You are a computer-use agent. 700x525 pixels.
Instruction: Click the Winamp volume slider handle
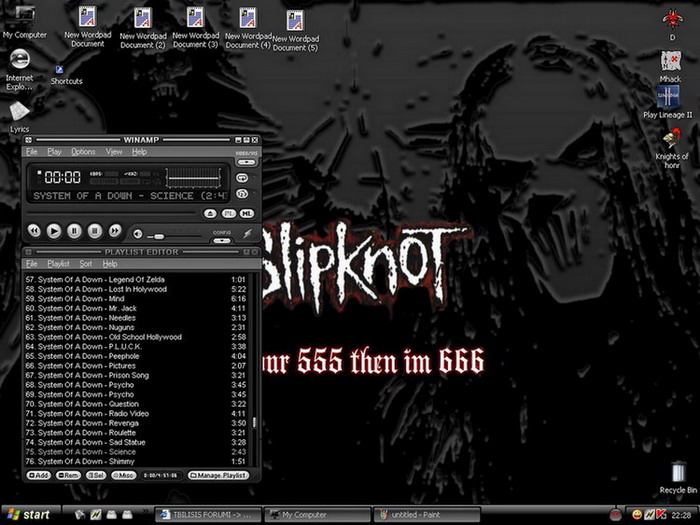coord(159,236)
